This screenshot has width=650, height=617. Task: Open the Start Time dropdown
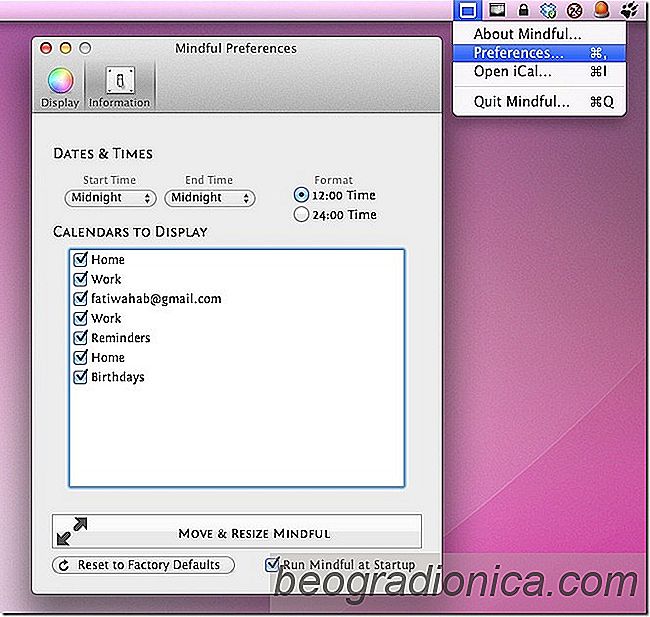110,198
